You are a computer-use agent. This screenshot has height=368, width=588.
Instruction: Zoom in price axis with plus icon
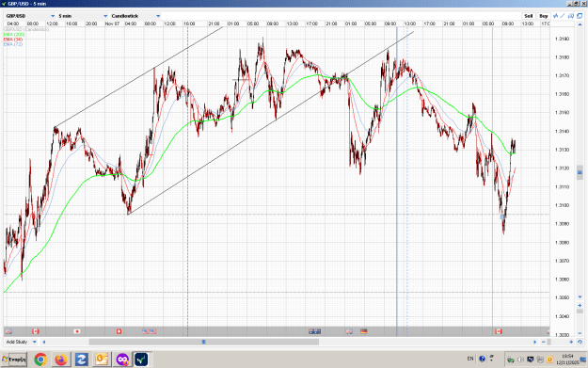(580, 305)
